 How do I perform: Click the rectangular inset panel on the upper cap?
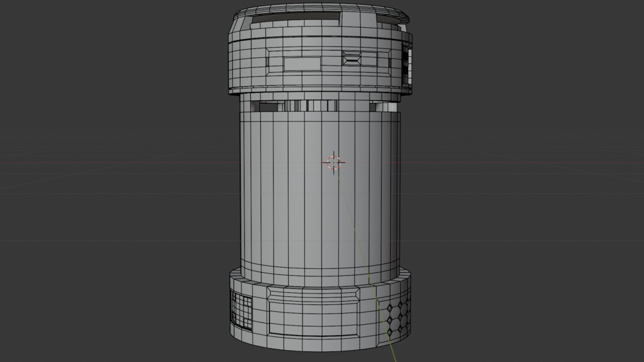pos(302,63)
